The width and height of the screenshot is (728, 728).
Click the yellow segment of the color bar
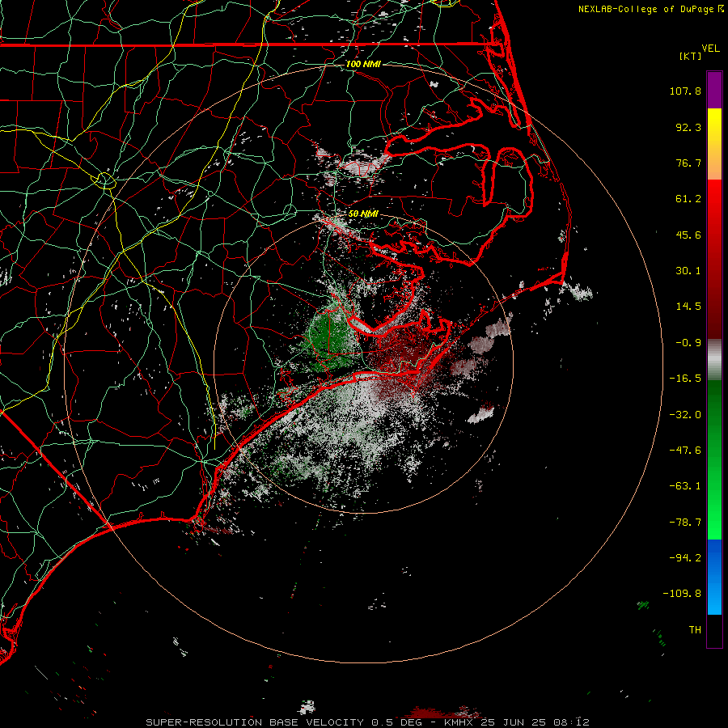tap(714, 125)
